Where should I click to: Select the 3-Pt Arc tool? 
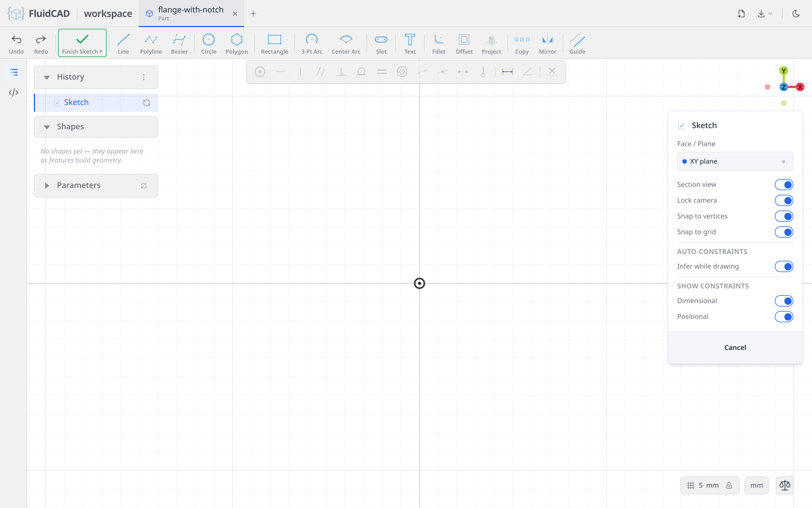(x=312, y=44)
